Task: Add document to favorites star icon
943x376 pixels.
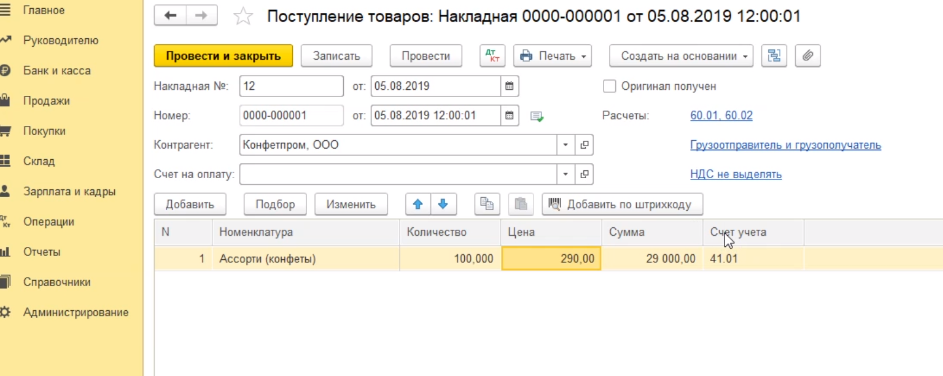Action: point(243,16)
